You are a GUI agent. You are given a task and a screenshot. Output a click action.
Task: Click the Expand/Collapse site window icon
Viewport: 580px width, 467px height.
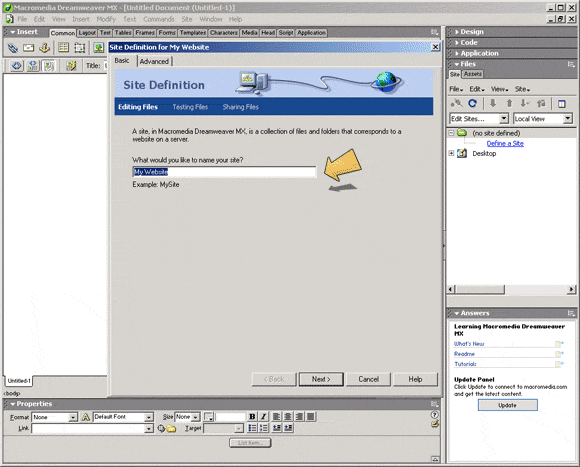tap(562, 104)
